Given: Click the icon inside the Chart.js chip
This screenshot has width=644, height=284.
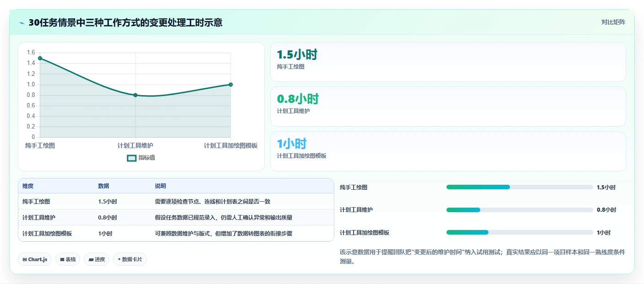Looking at the screenshot, I should (25, 259).
